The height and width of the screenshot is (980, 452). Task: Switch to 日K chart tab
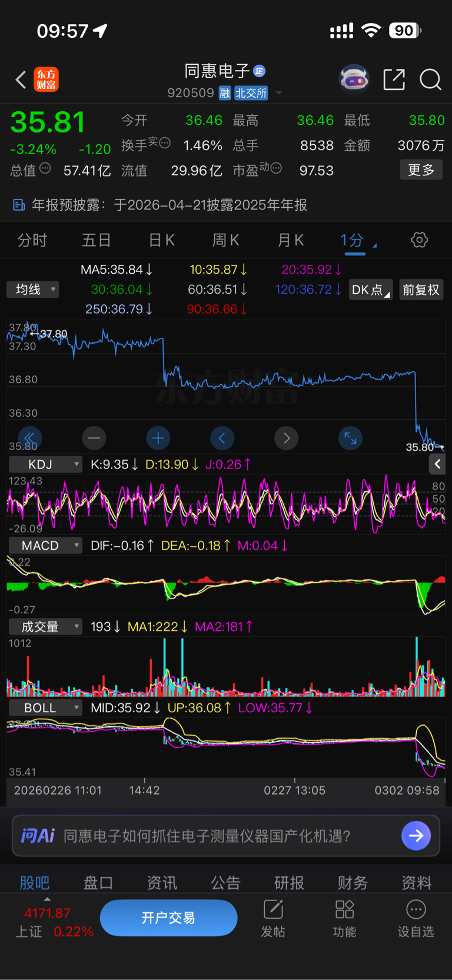(x=161, y=240)
